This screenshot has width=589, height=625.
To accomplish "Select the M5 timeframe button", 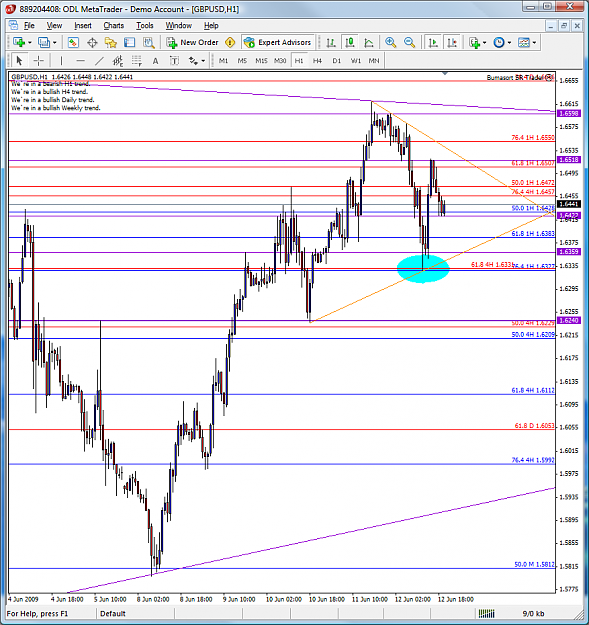I will (242, 61).
